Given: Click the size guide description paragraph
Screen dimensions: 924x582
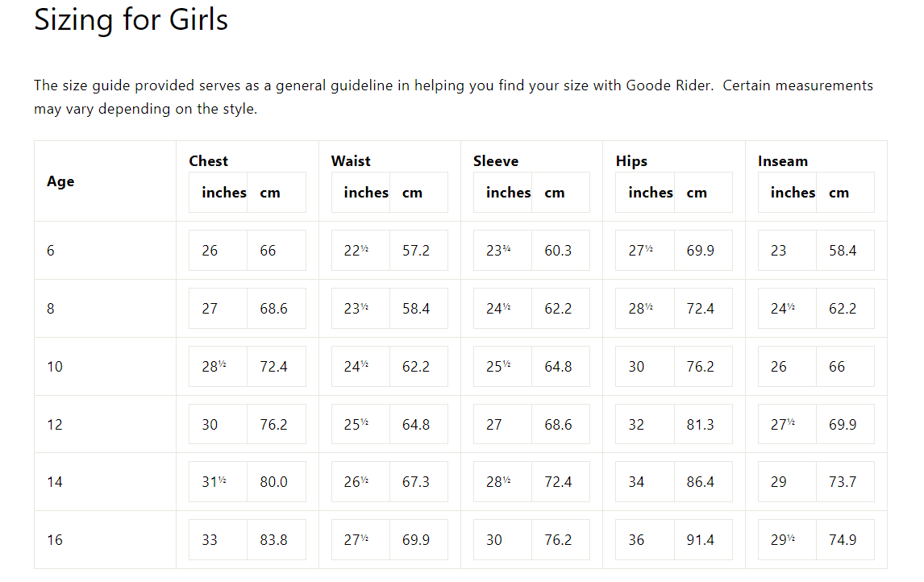Looking at the screenshot, I should point(453,98).
